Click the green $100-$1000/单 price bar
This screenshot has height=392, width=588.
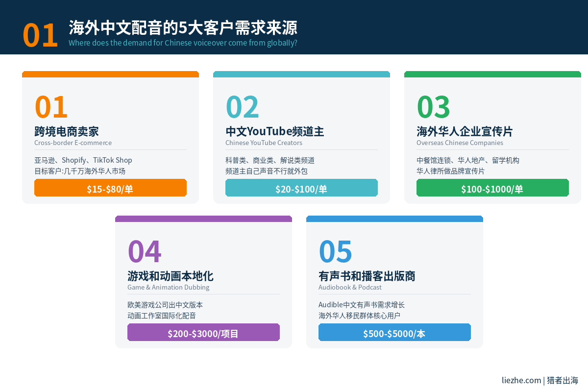[492, 188]
